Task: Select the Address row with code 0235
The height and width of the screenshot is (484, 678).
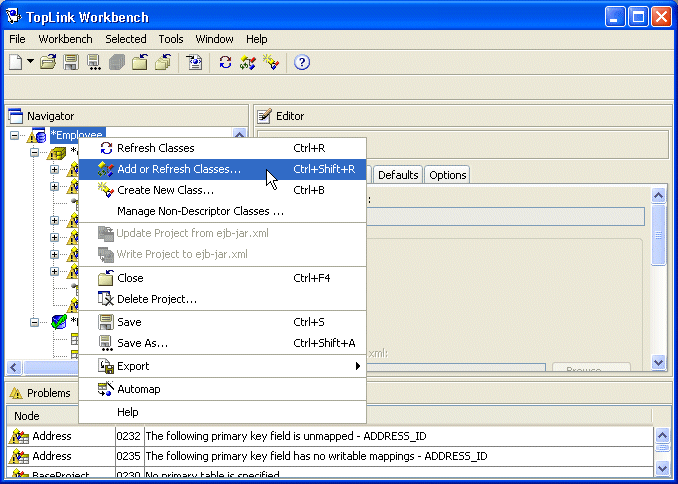Action: [x=330, y=456]
